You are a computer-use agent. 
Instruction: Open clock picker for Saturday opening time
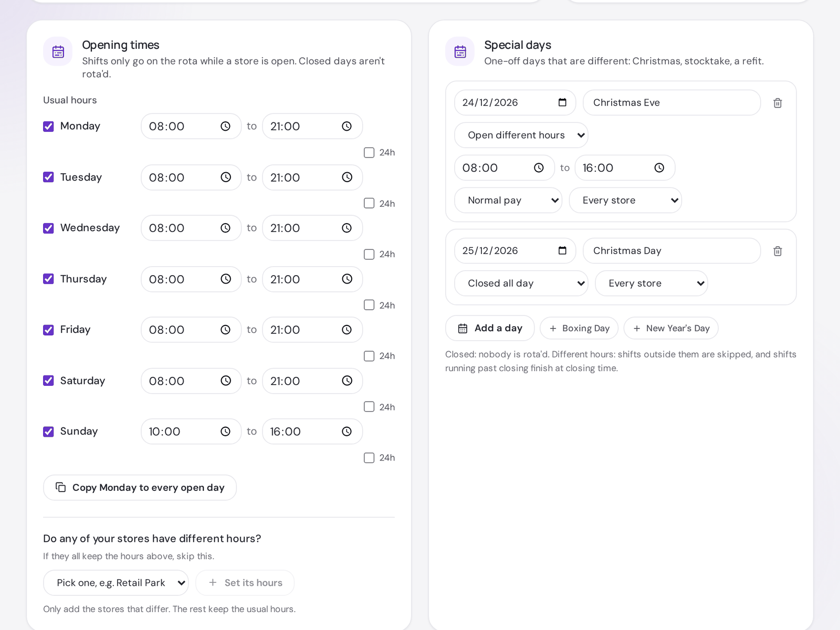[225, 381]
